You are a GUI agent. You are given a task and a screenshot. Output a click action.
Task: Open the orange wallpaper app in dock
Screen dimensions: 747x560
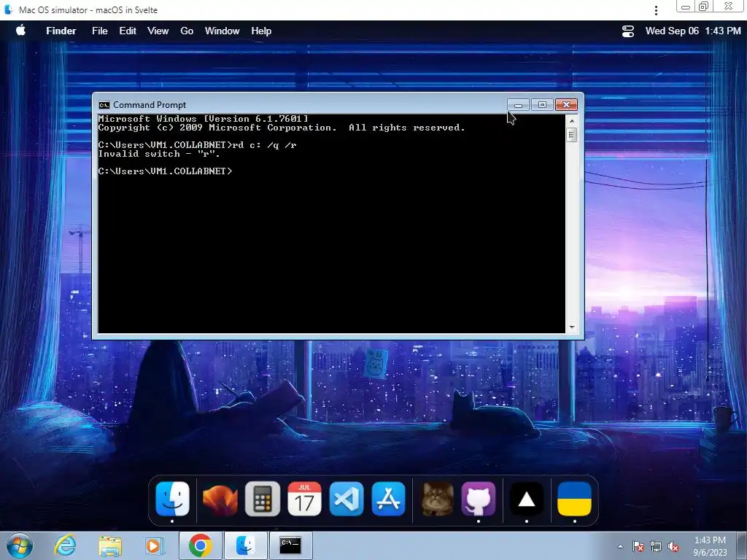coord(220,499)
